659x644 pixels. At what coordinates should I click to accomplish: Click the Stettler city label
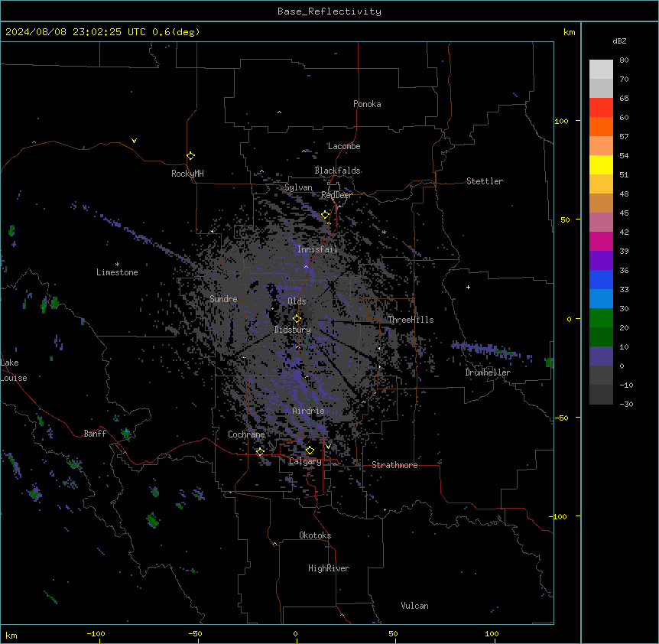(x=485, y=181)
